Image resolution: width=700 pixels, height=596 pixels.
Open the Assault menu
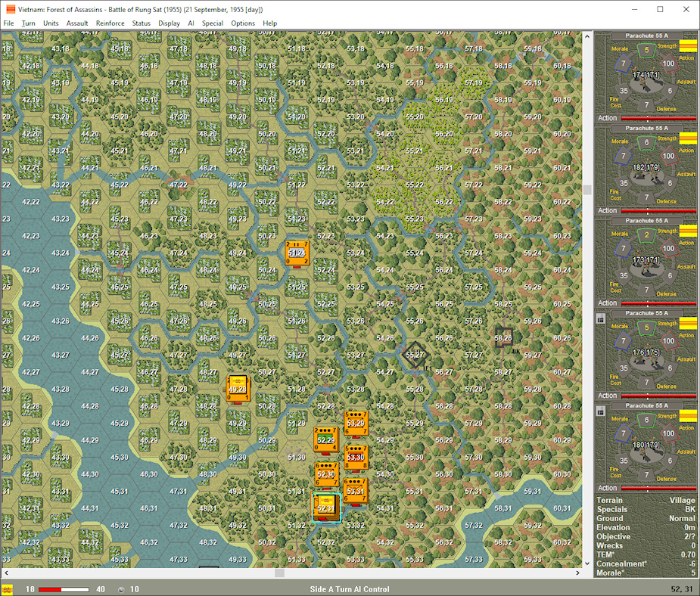77,23
